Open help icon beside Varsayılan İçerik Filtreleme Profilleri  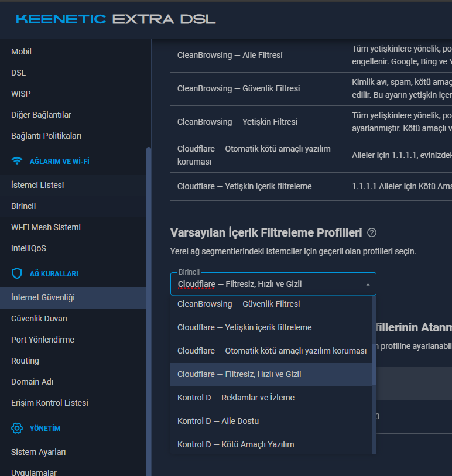(x=372, y=232)
